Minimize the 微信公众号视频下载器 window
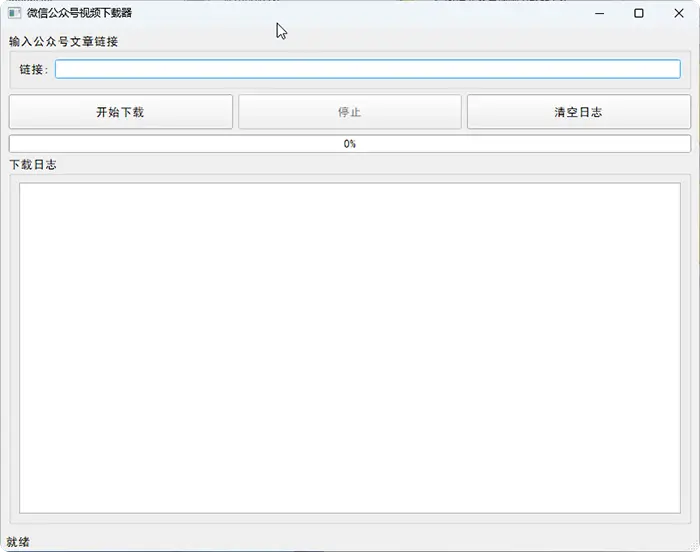Viewport: 700px width, 552px height. [600, 13]
